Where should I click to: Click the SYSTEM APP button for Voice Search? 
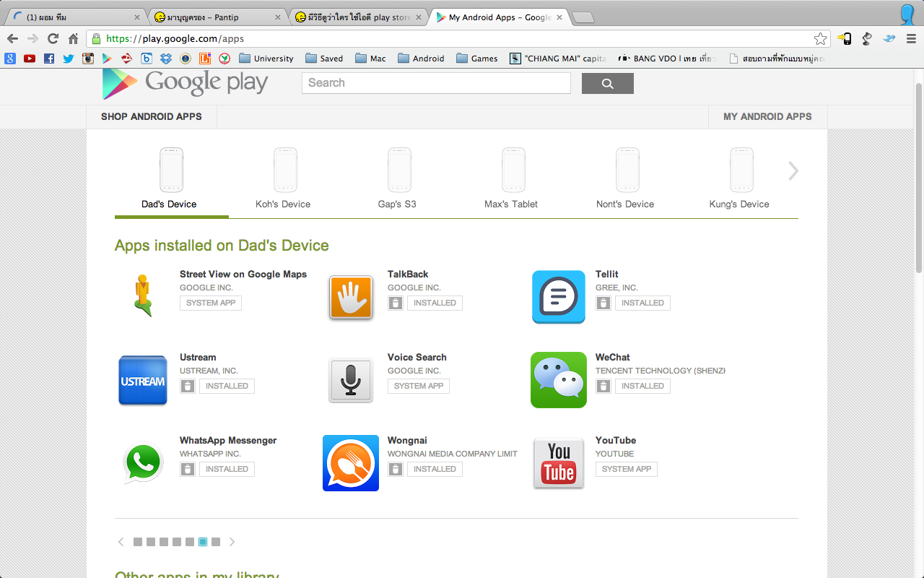[419, 386]
